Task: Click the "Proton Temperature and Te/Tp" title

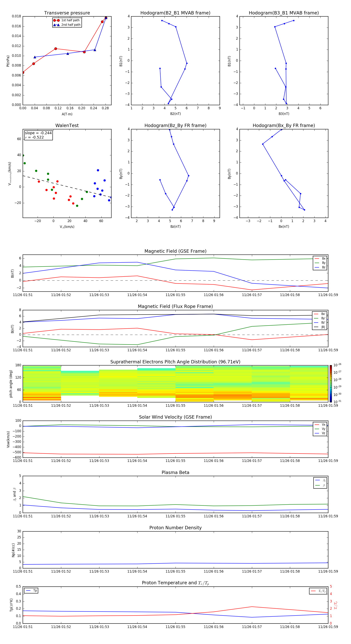Action: click(x=175, y=583)
